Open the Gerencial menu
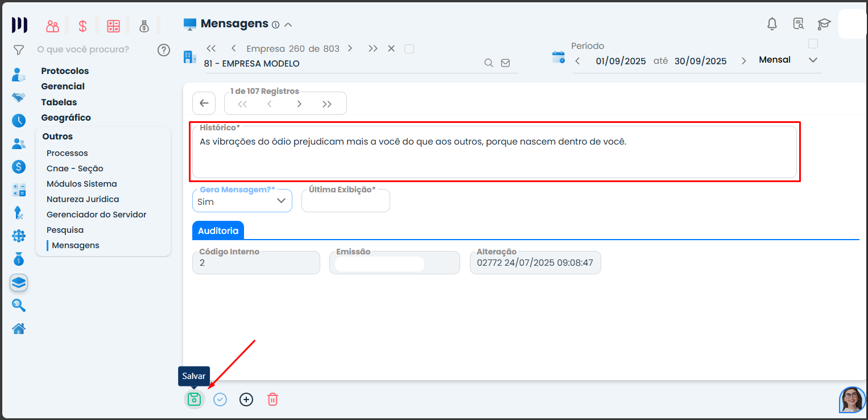 click(63, 87)
